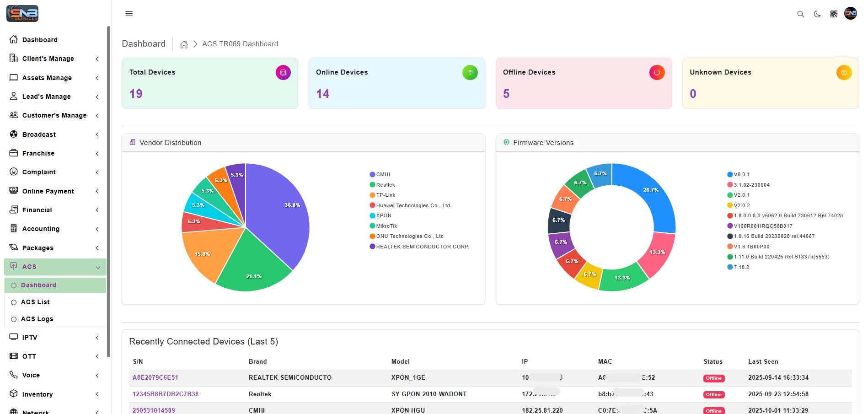Screen dimensions: 868x414
Task: Open the user profile avatar menu
Action: point(851,14)
